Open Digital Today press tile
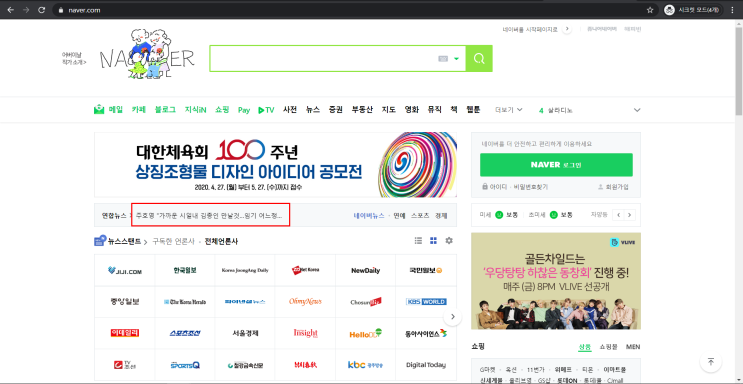The height and width of the screenshot is (384, 743). pyautogui.click(x=426, y=365)
